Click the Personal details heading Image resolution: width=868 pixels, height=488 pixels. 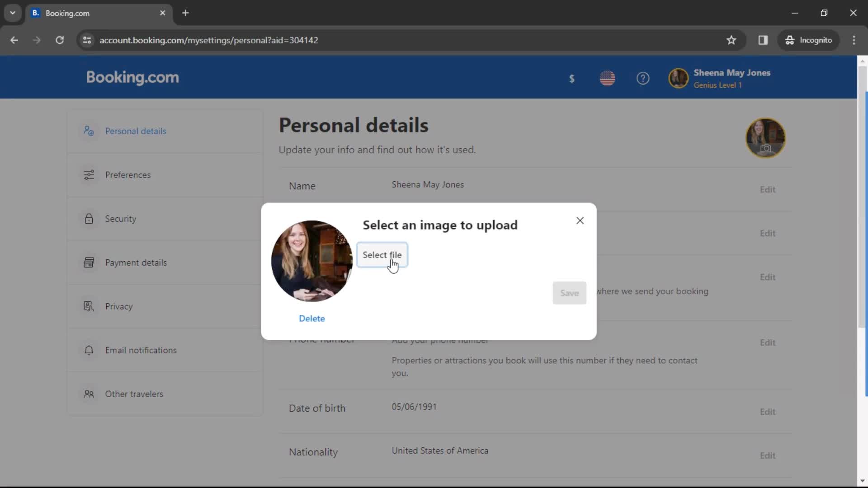(x=354, y=126)
